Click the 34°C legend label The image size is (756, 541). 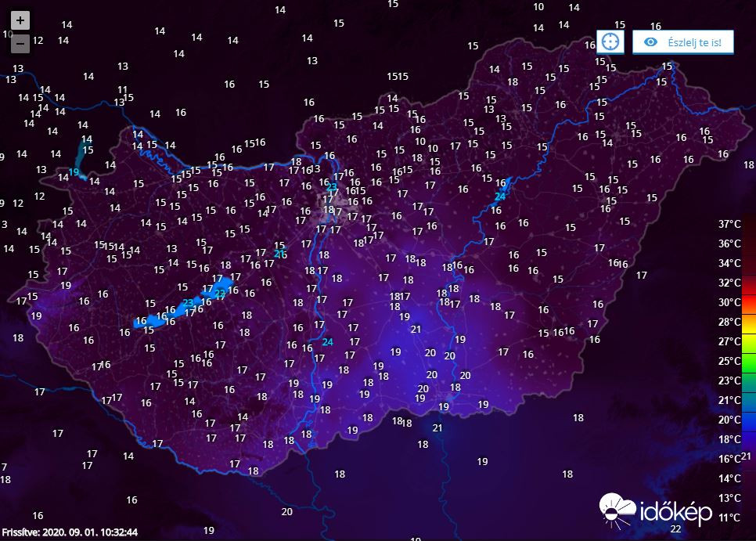(729, 263)
